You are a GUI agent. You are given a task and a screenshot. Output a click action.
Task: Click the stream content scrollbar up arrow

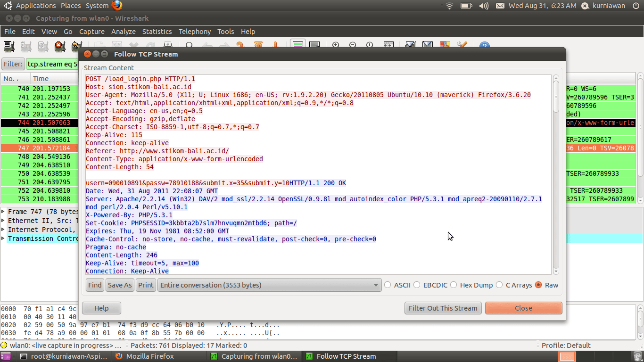point(556,78)
